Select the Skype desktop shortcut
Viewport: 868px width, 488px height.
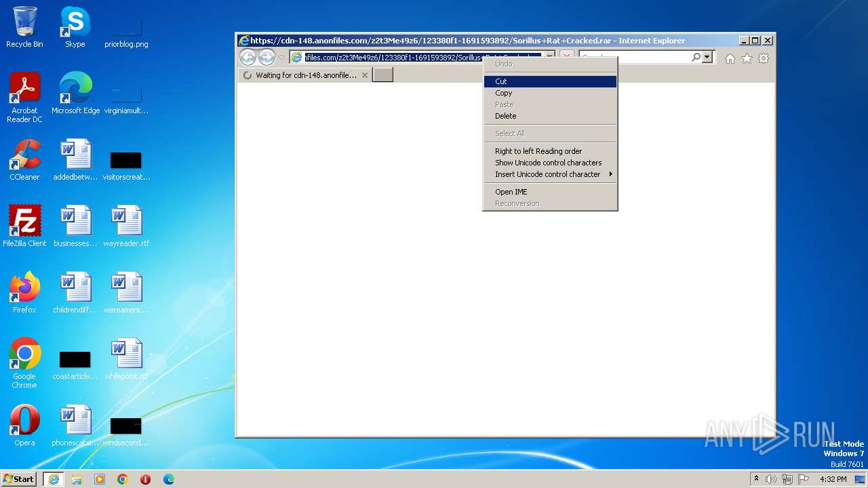coord(75,27)
